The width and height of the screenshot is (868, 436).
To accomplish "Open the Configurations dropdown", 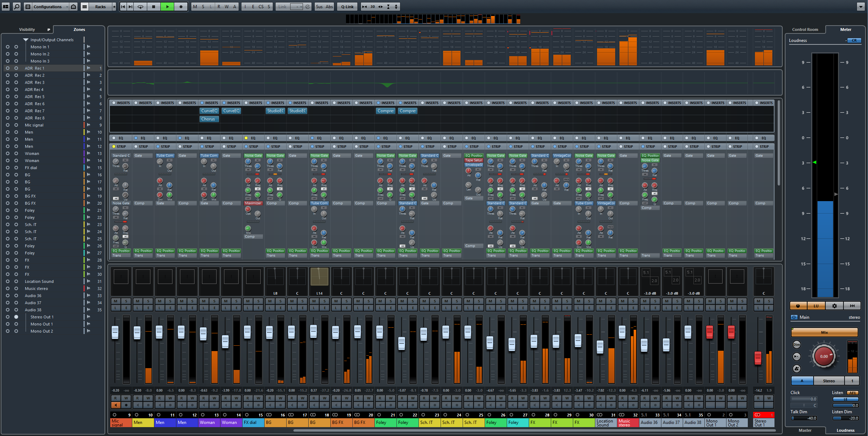I will click(x=48, y=6).
